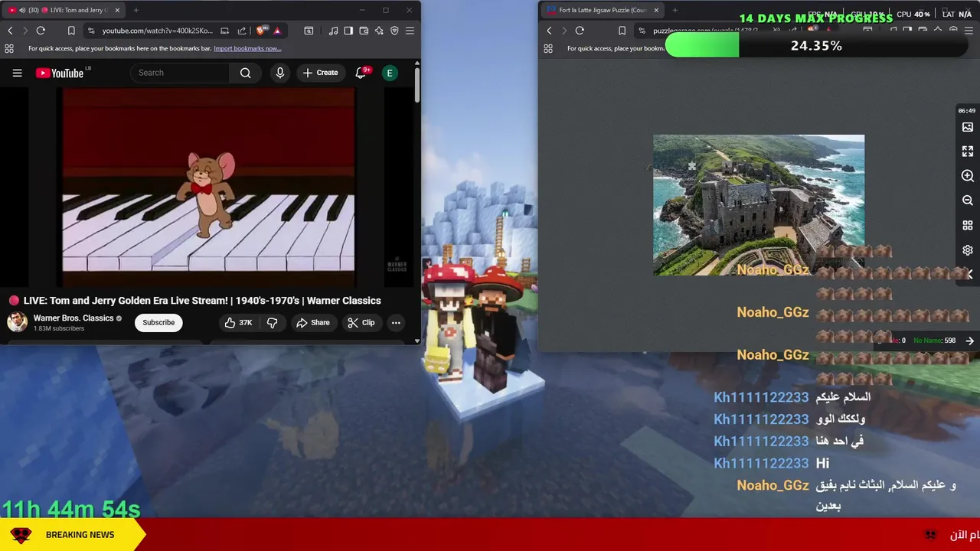Open site settings icon beside youtube.com URL

(91, 31)
